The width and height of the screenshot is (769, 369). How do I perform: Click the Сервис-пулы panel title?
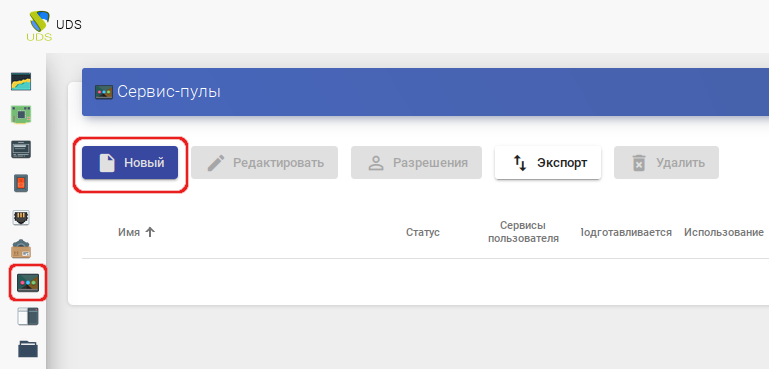tap(169, 91)
